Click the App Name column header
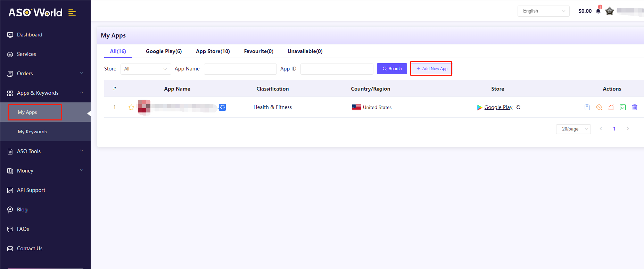This screenshot has height=269, width=644. (177, 89)
